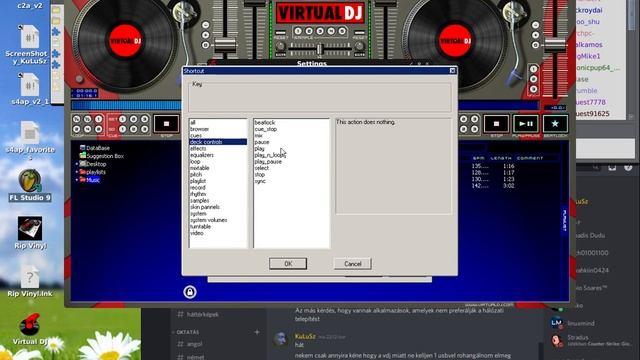Open the Rip Vinyl desktop icon
This screenshot has width=640, height=360.
point(30,233)
